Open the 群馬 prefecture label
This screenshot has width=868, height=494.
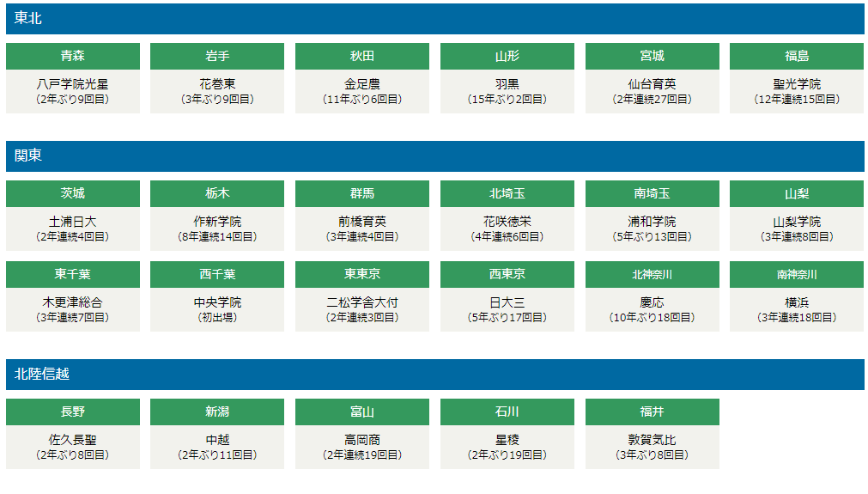362,193
